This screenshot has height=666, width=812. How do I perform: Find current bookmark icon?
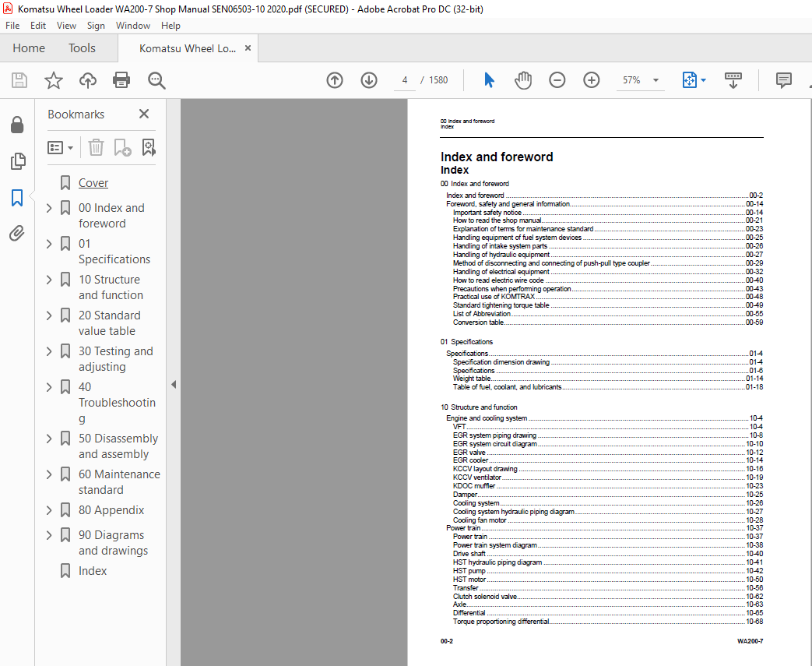pos(149,148)
